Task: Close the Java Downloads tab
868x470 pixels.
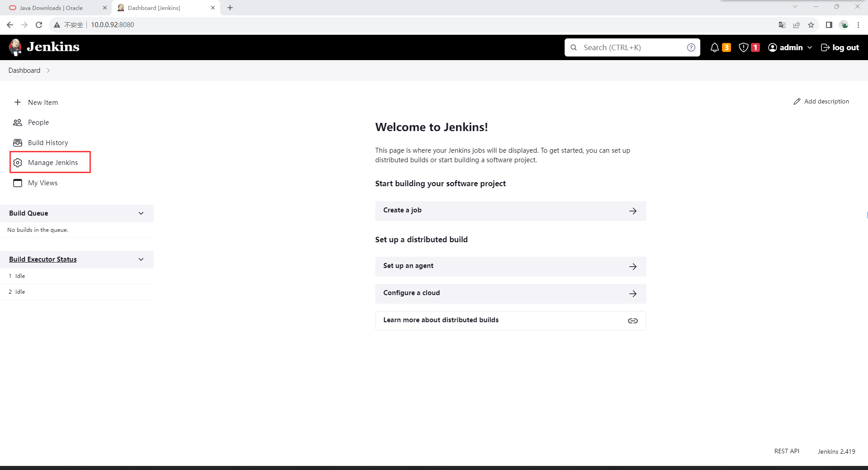Action: 105,8
